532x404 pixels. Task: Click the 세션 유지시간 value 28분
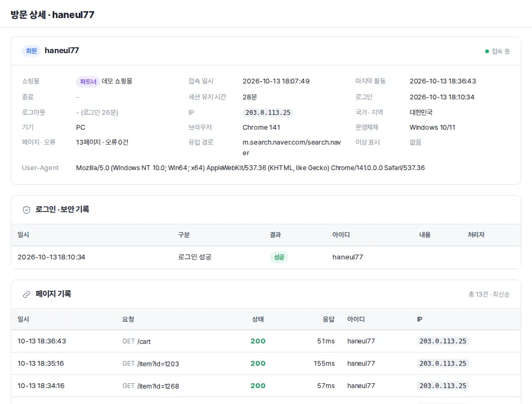tap(250, 97)
